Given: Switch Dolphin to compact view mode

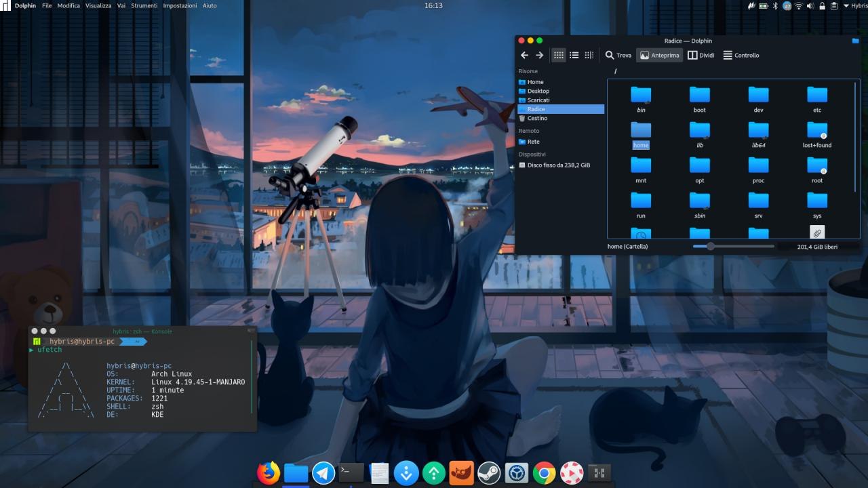Looking at the screenshot, I should coord(574,56).
